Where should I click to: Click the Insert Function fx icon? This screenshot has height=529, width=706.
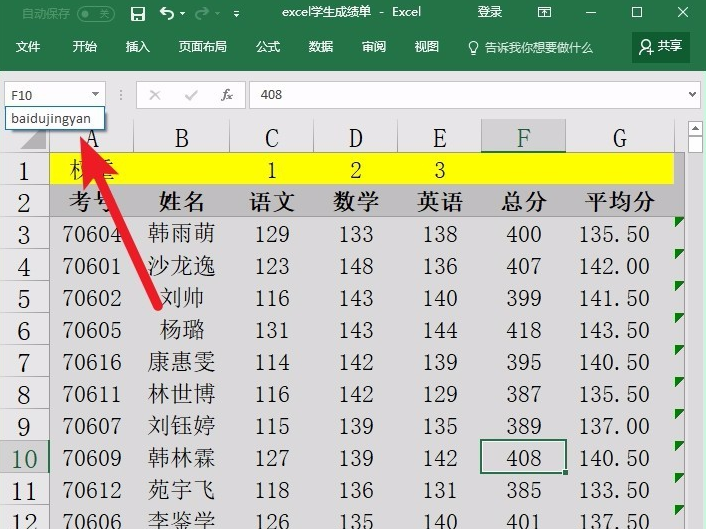pyautogui.click(x=227, y=95)
